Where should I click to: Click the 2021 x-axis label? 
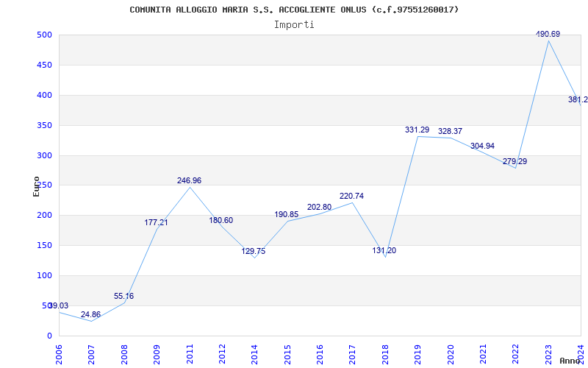(x=483, y=354)
